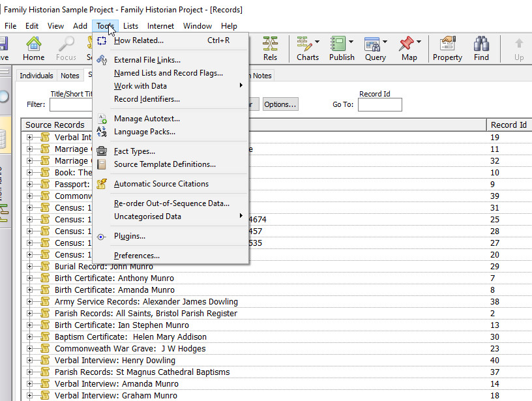Click the How Related menu icon
Viewport: 532px width, 401px height.
point(102,40)
